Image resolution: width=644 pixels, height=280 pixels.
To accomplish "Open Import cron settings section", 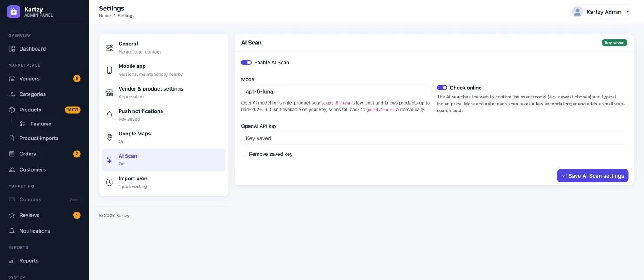I will pos(164,182).
